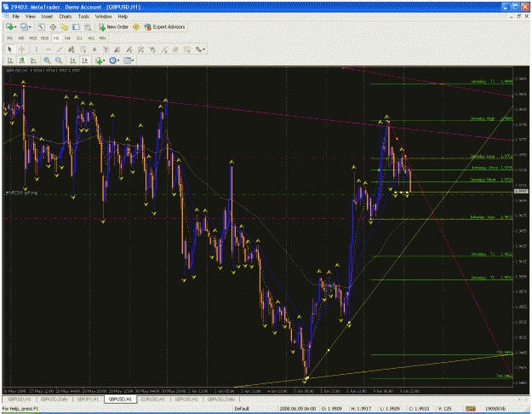Screen dimensions: 532x414
Task: Click the Zoom Out magnifier
Action: point(59,60)
